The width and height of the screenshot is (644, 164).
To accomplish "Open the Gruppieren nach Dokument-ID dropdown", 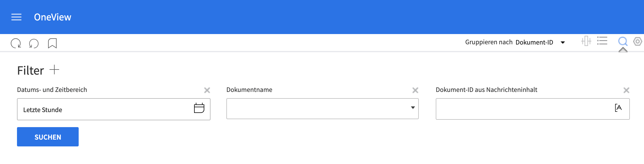I will click(x=563, y=43).
